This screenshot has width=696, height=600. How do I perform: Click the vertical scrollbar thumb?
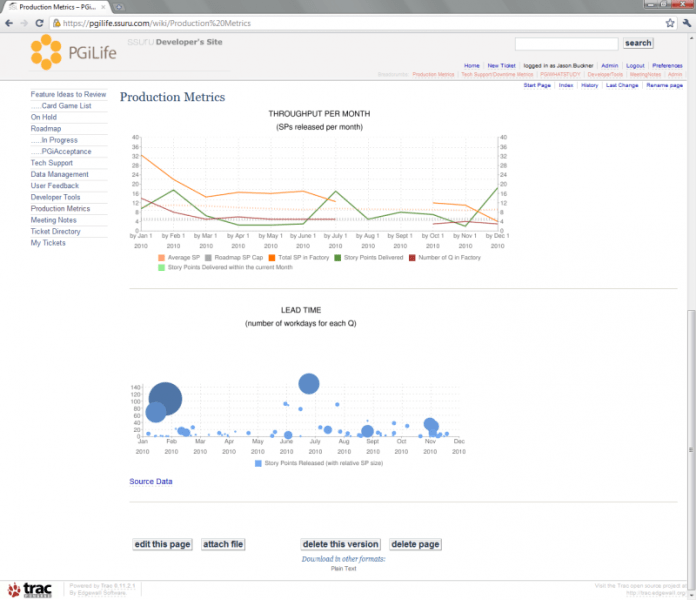click(x=691, y=450)
